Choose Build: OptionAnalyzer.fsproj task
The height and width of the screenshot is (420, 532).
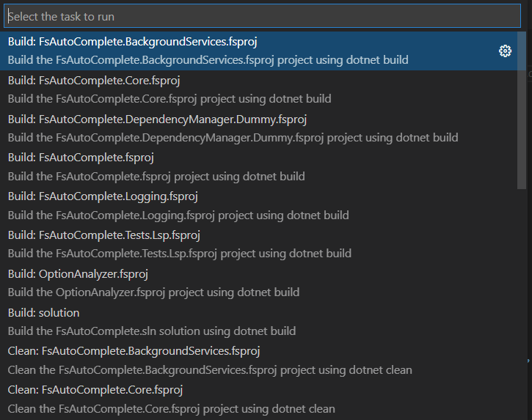[x=258, y=283]
